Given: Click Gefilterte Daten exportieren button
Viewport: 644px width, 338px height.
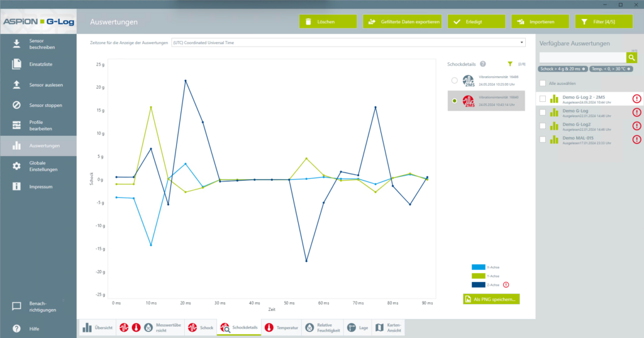Looking at the screenshot, I should [402, 22].
